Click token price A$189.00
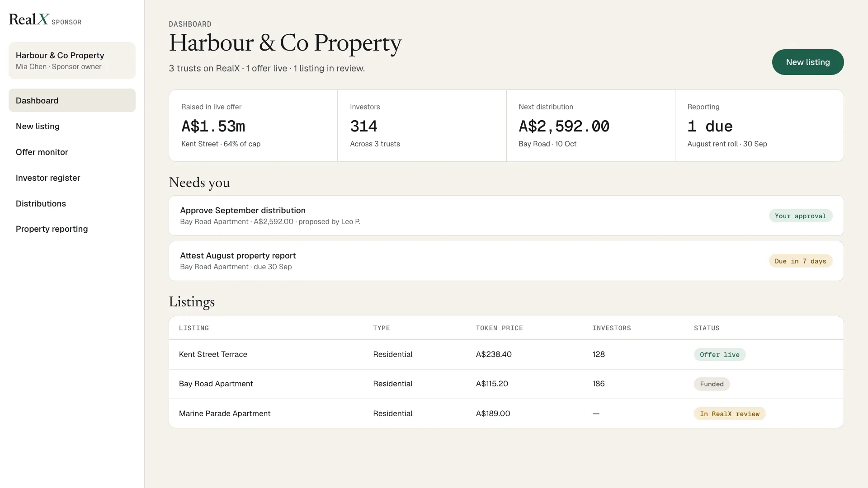The height and width of the screenshot is (488, 868). click(x=493, y=413)
